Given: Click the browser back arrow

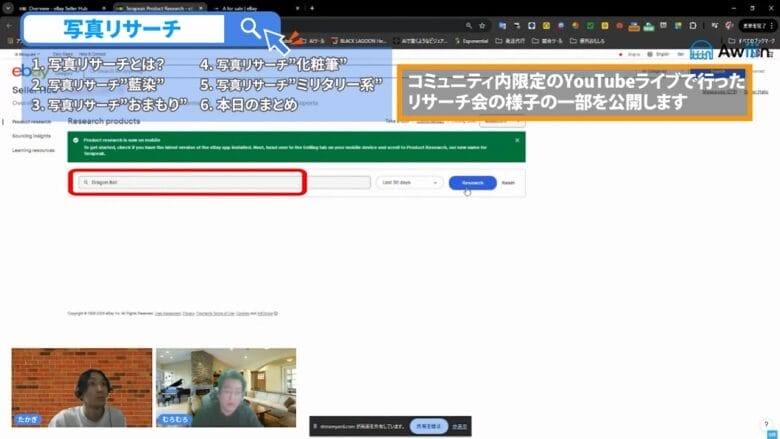Looking at the screenshot, I should [9, 25].
